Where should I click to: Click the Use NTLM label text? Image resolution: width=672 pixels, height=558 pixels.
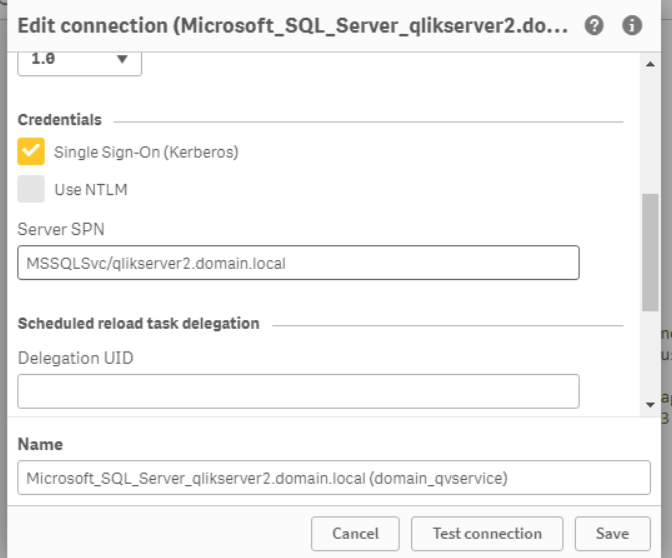[x=91, y=190]
